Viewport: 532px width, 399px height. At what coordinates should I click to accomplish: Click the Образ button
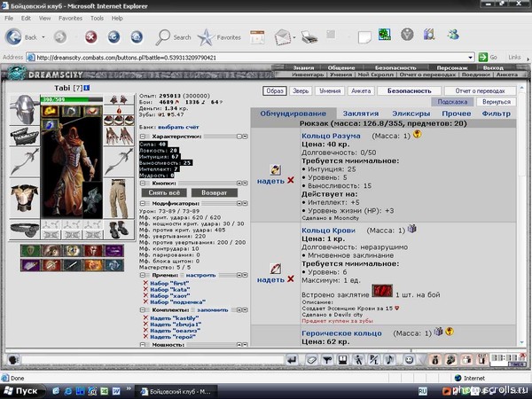(x=275, y=91)
